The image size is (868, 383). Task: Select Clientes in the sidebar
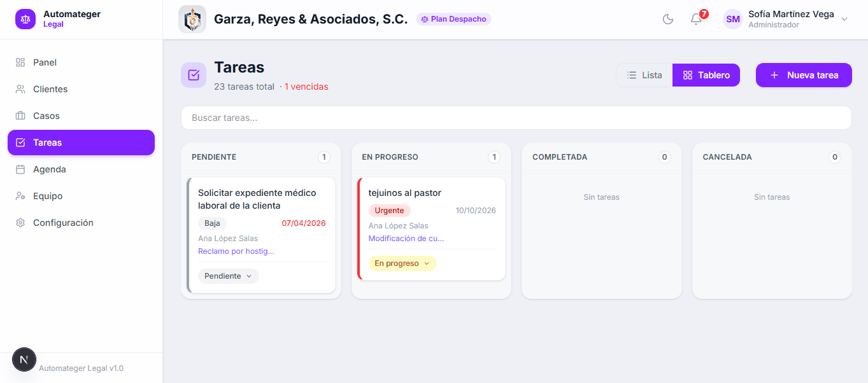tap(50, 88)
